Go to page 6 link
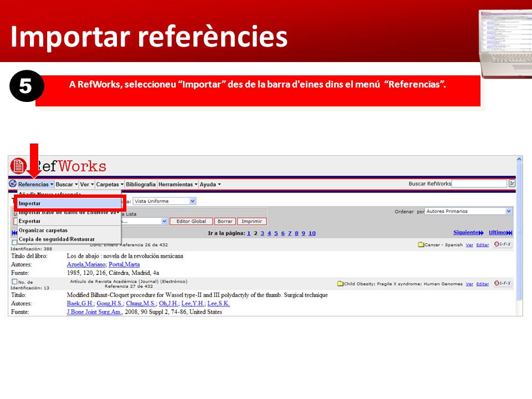This screenshot has width=532, height=399. tap(283, 233)
